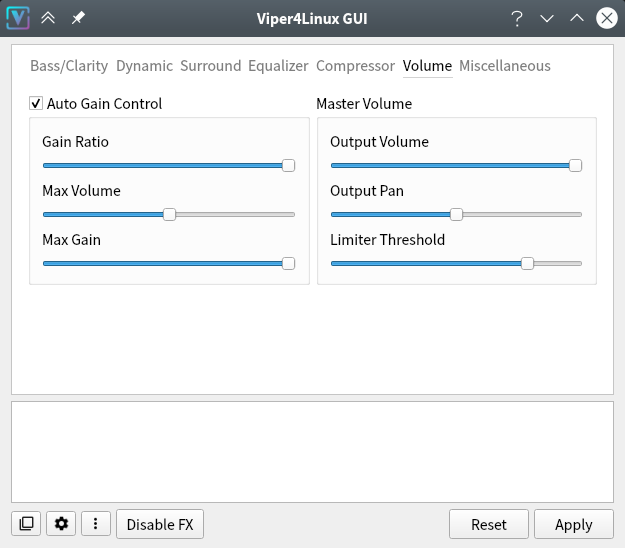The width and height of the screenshot is (625, 548).
Task: Switch to the Dynamic tab
Action: [144, 66]
